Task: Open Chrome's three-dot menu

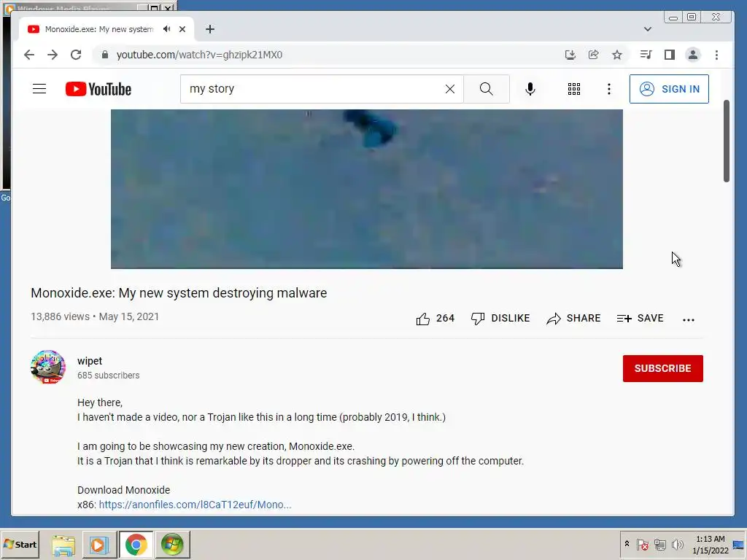Action: click(x=716, y=55)
